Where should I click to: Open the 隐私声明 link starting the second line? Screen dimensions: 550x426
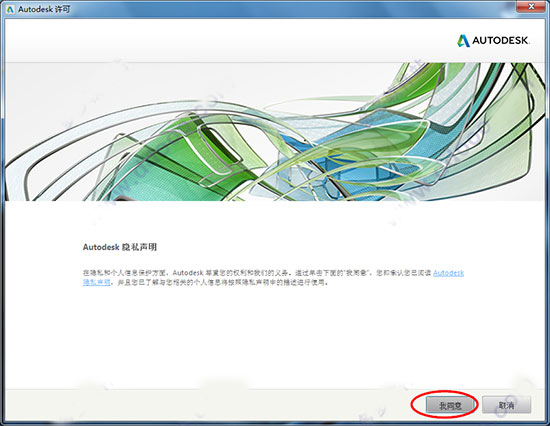coord(97,282)
